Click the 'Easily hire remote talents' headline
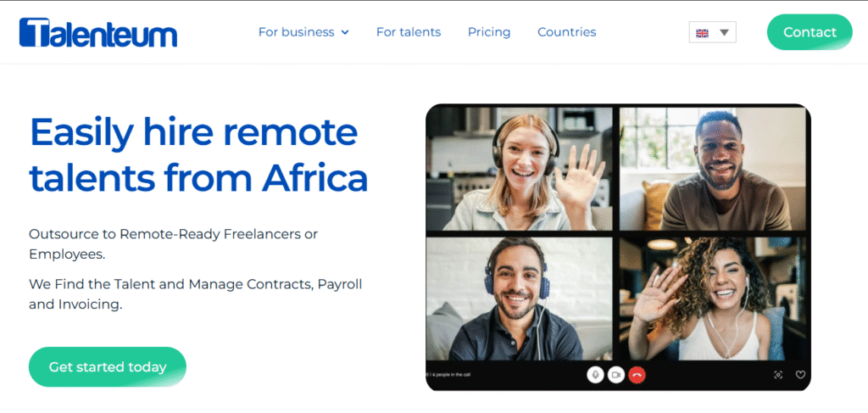 (198, 154)
